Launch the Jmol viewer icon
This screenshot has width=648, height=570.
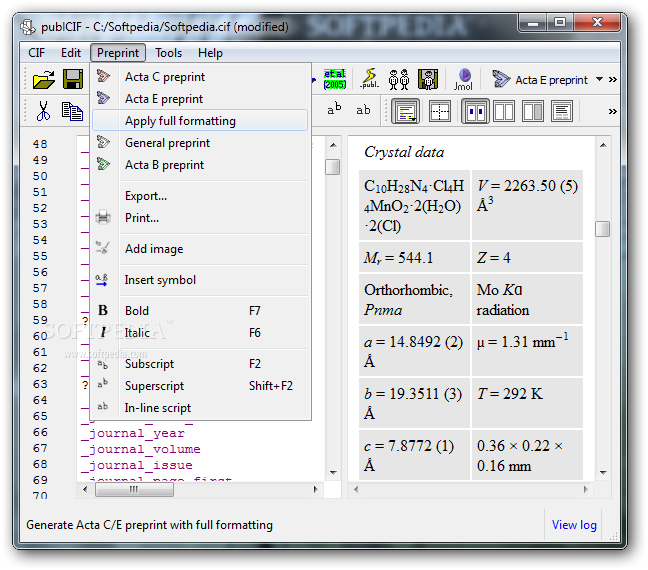(463, 79)
